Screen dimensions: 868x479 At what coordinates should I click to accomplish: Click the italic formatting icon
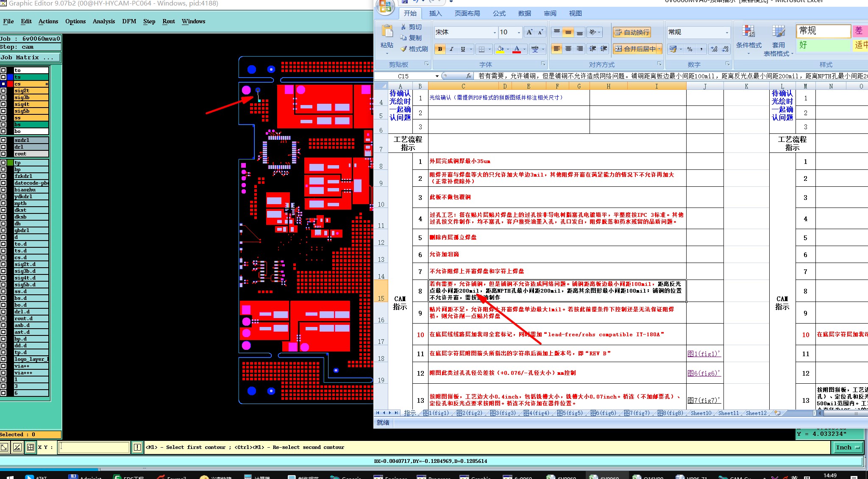pos(451,49)
